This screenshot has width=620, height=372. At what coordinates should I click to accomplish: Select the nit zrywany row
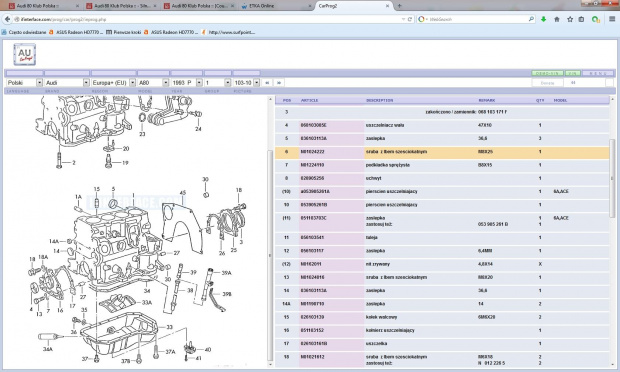[x=442, y=264]
